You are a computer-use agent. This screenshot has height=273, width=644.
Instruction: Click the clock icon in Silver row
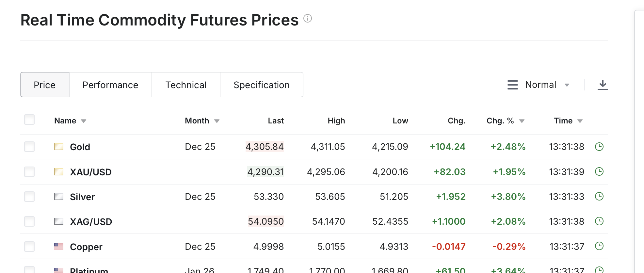coord(599,196)
